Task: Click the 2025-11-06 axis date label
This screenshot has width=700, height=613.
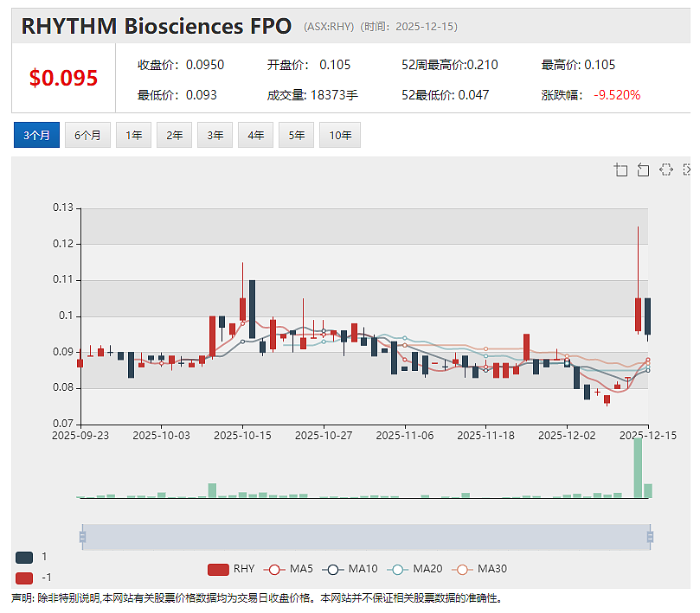Action: [x=404, y=436]
